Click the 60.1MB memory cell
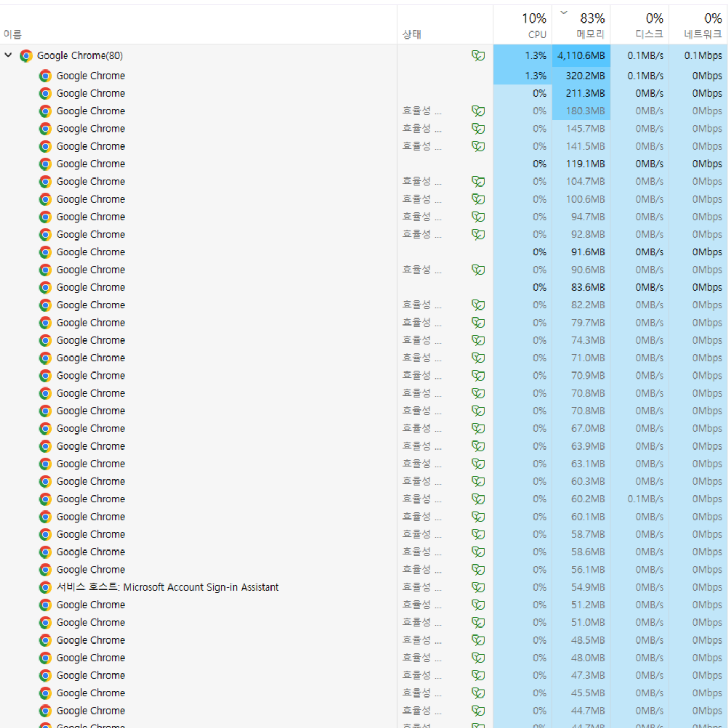 (x=581, y=517)
